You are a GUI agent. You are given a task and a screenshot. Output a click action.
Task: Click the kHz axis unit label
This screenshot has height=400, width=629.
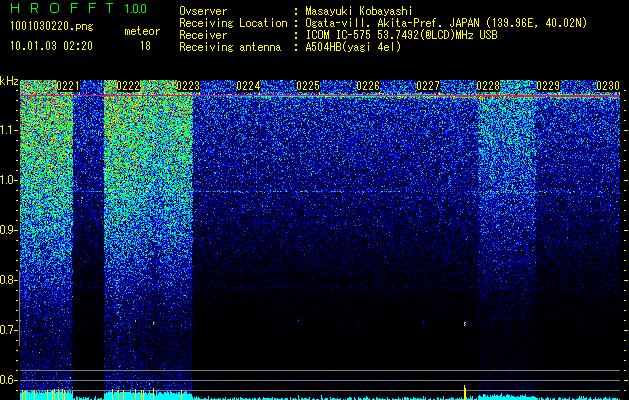(x=9, y=81)
